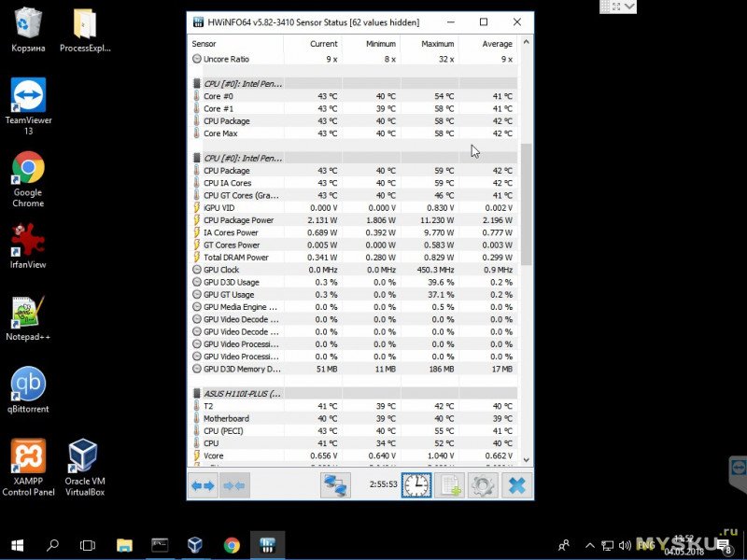The image size is (747, 560).
Task: Show hidden tray icons chevron
Action: point(590,545)
